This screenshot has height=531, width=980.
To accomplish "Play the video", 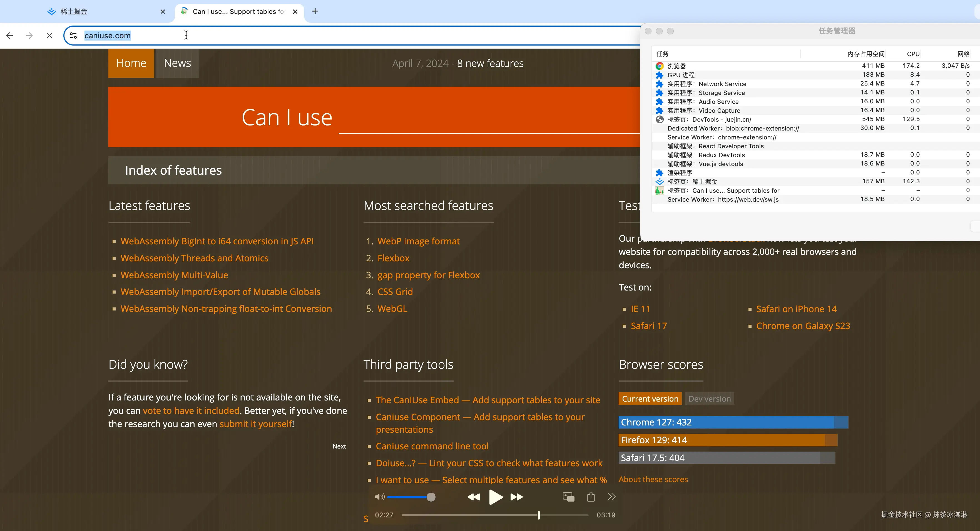I will coord(496,497).
